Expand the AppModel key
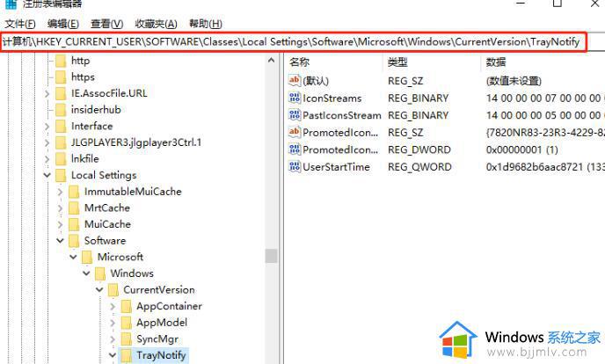The width and height of the screenshot is (605, 364). [x=113, y=323]
